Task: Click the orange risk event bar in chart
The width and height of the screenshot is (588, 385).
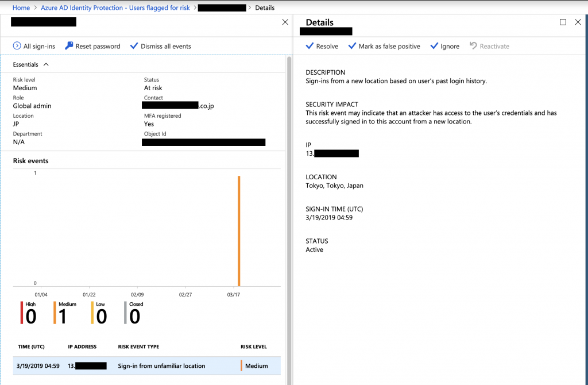Action: click(239, 231)
